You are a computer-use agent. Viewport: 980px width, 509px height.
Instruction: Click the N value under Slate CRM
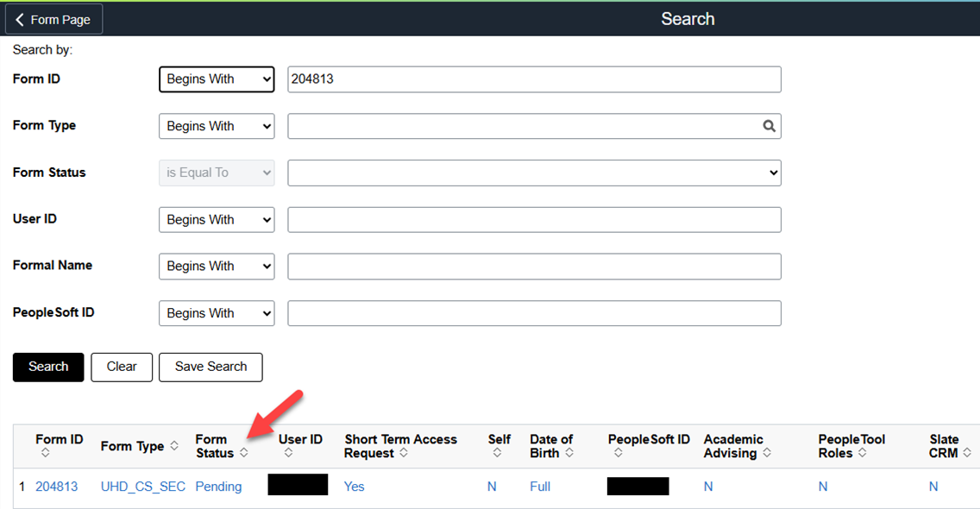(933, 487)
